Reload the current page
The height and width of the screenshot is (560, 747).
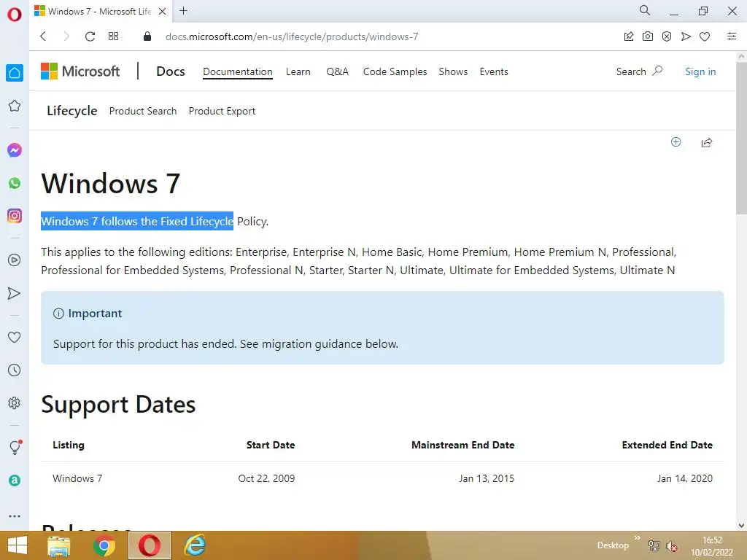coord(90,36)
